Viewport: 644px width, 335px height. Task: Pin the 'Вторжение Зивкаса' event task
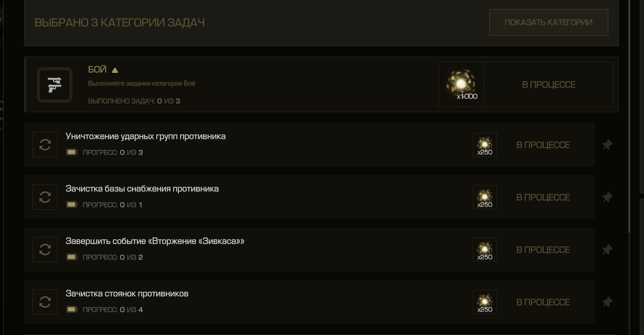(x=607, y=250)
